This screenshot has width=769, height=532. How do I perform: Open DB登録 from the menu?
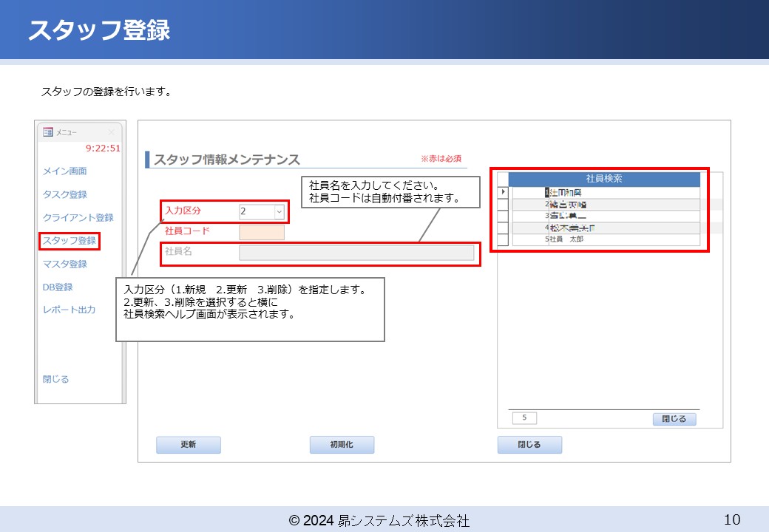58,287
